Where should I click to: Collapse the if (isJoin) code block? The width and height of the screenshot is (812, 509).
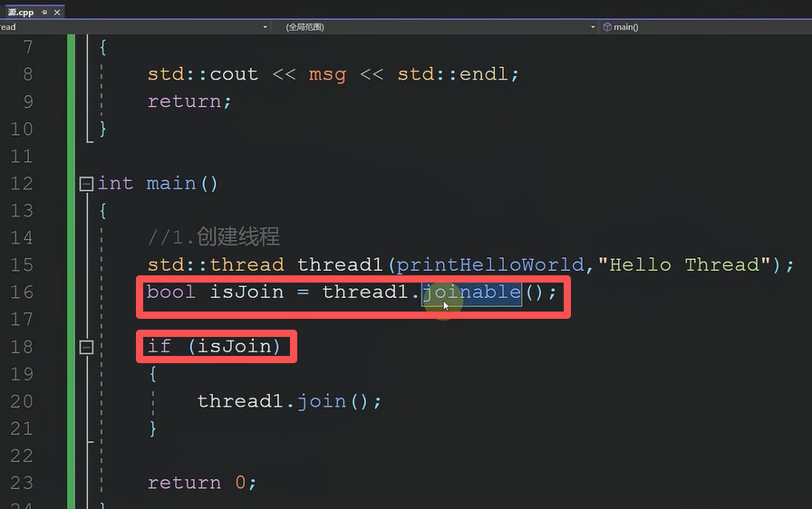pyautogui.click(x=86, y=347)
